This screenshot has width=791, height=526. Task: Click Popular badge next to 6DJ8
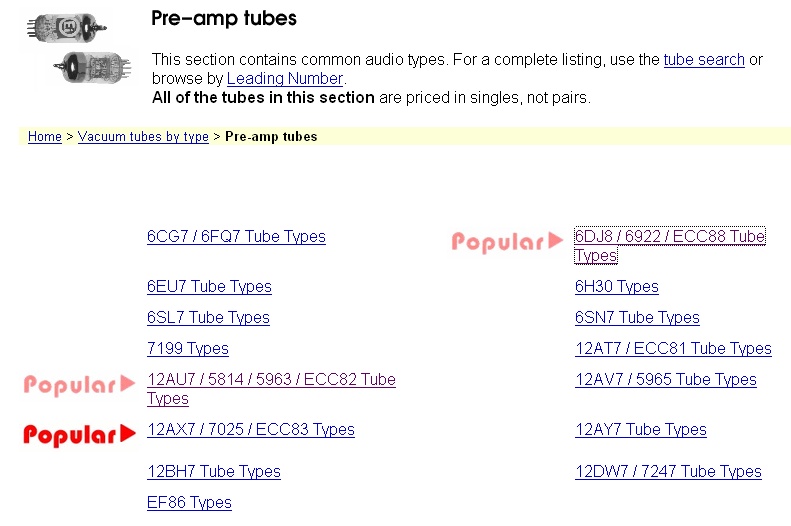click(x=507, y=241)
